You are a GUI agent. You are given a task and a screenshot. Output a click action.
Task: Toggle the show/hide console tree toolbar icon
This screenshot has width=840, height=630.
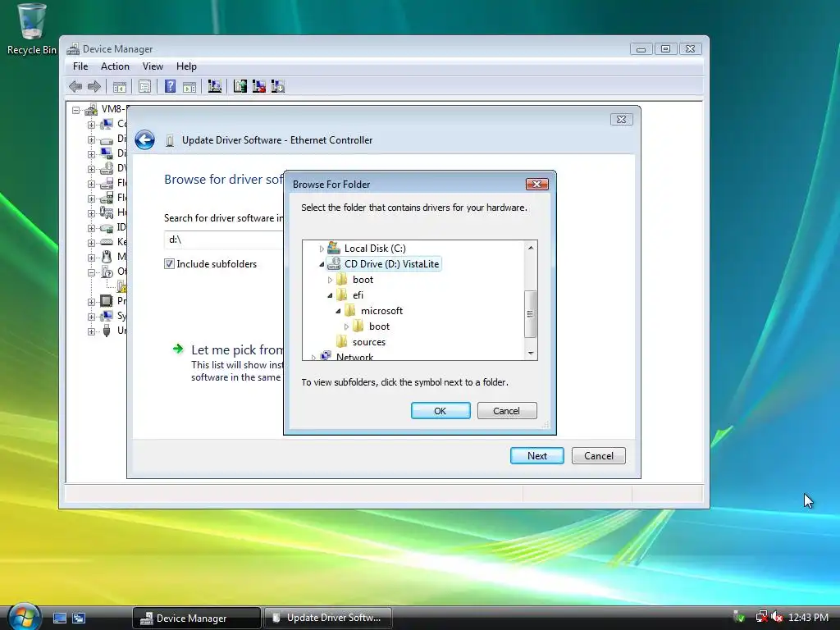[x=120, y=86]
